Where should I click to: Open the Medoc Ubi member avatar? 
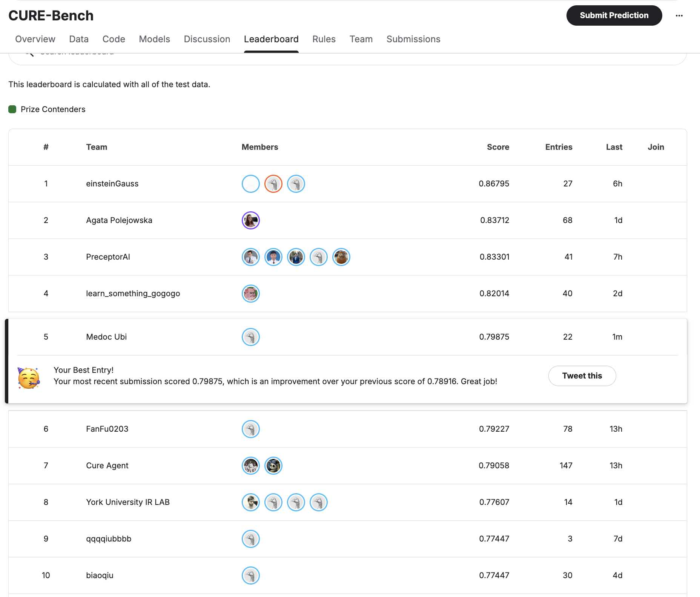pyautogui.click(x=250, y=337)
